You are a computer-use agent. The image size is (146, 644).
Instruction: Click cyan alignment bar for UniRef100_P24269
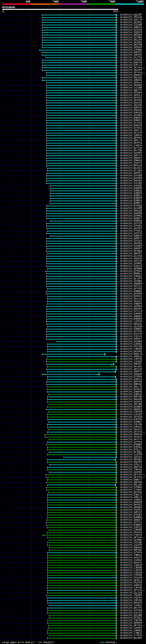pos(82,578)
